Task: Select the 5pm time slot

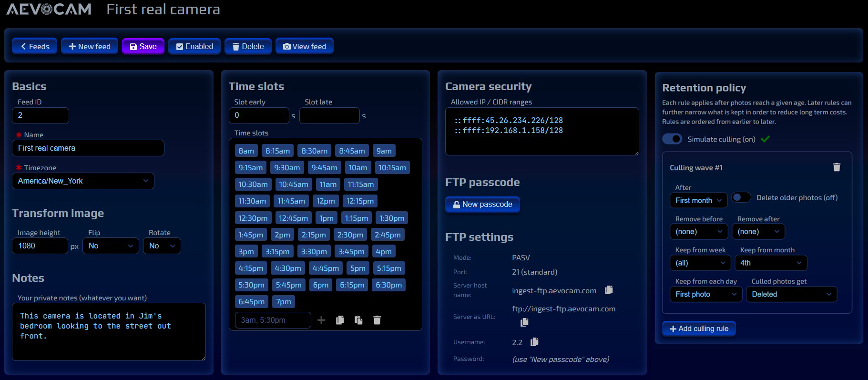Action: point(357,268)
